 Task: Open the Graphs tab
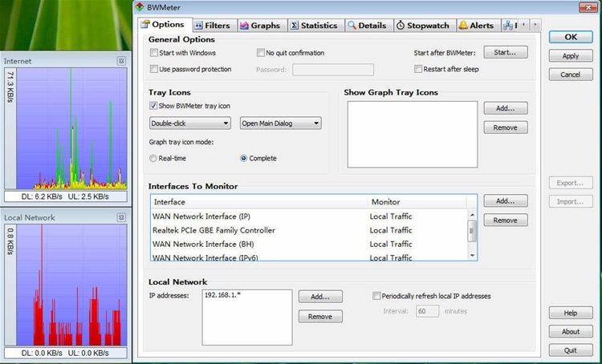pos(261,26)
